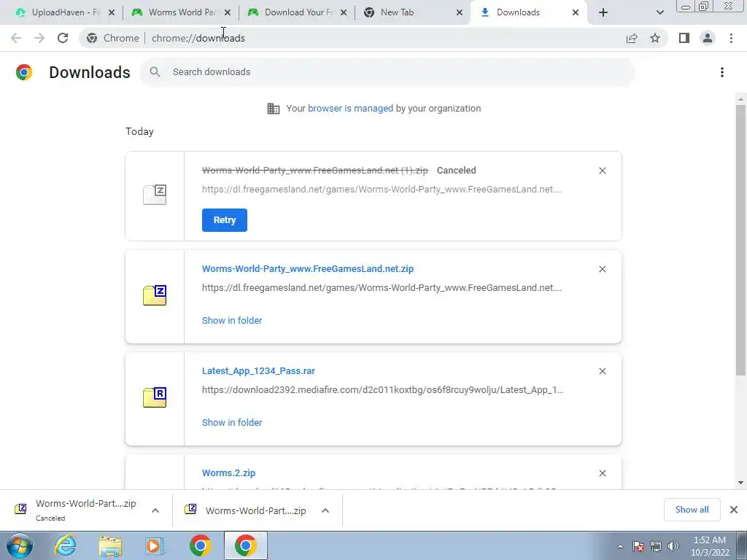Open the Windows Start menu
Screen dimensions: 747x560
20,545
